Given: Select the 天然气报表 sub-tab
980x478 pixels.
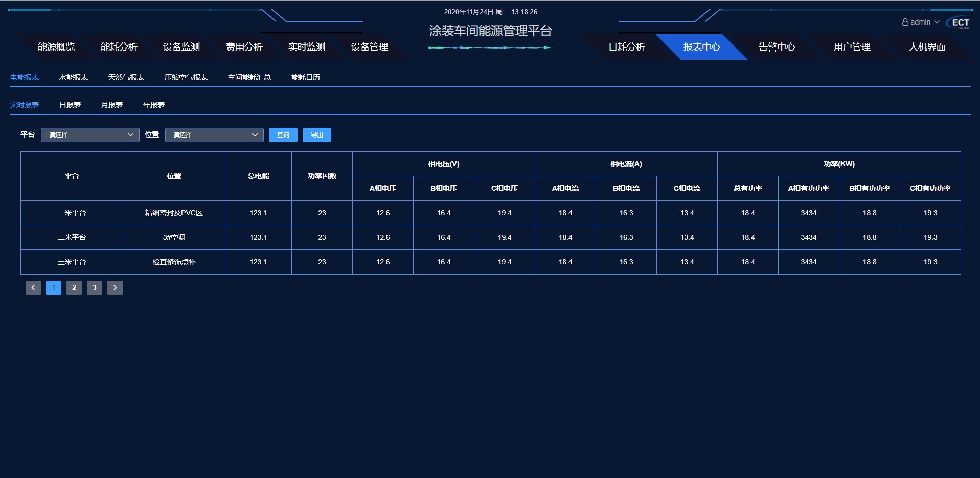Looking at the screenshot, I should tap(126, 77).
